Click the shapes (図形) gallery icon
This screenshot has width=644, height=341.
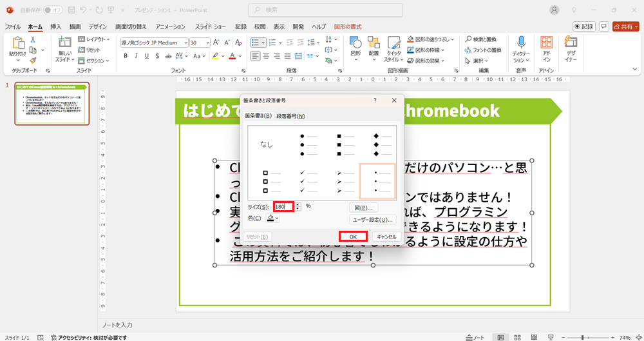click(355, 41)
